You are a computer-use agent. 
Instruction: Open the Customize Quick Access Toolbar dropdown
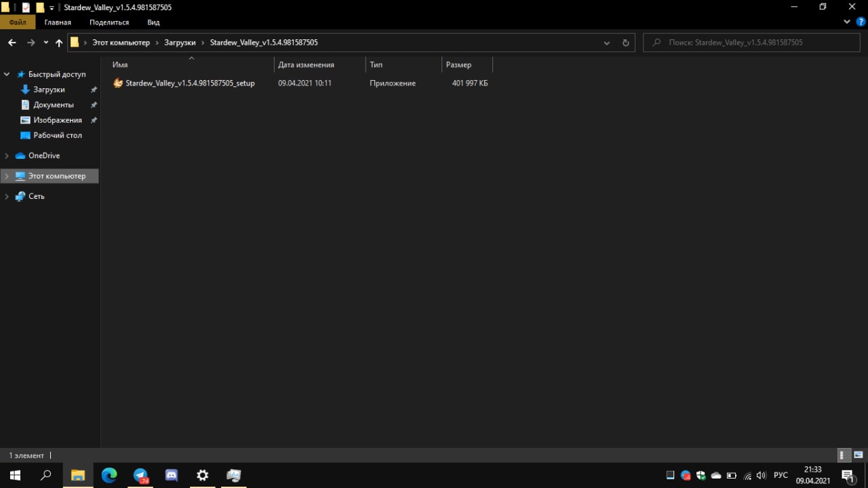52,8
